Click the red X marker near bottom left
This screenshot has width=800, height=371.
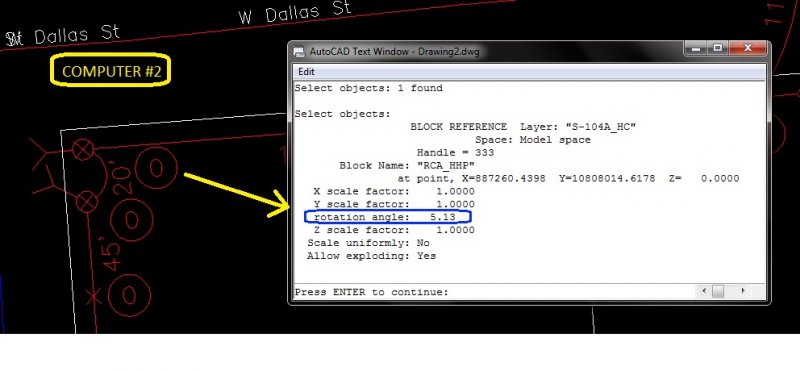[x=93, y=296]
